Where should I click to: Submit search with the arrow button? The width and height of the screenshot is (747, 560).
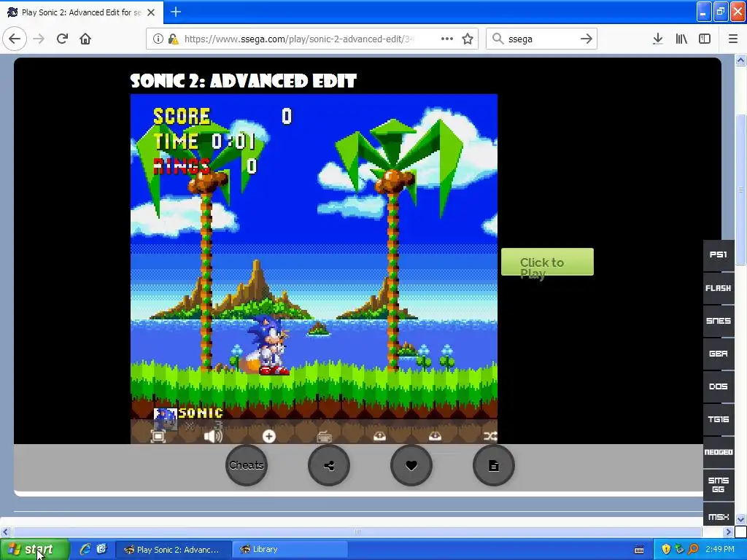pos(587,39)
